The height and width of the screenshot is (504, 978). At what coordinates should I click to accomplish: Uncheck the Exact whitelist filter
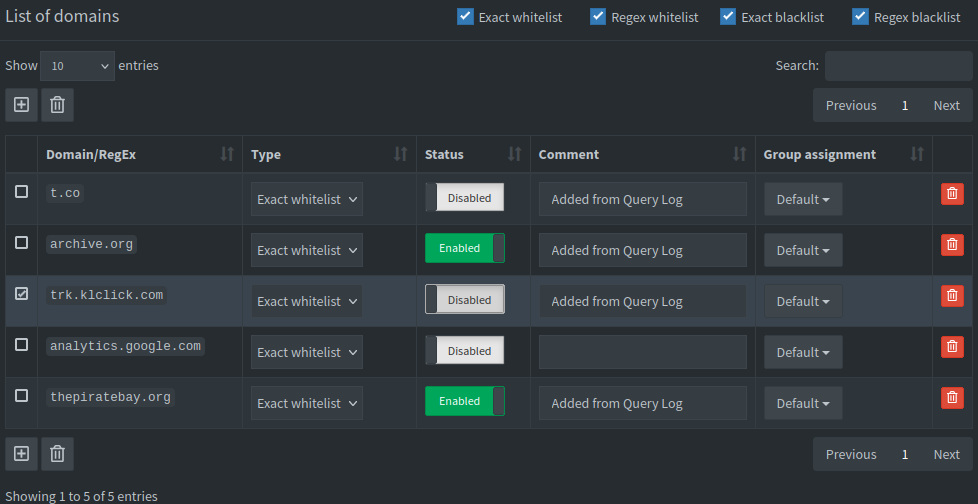[x=465, y=16]
